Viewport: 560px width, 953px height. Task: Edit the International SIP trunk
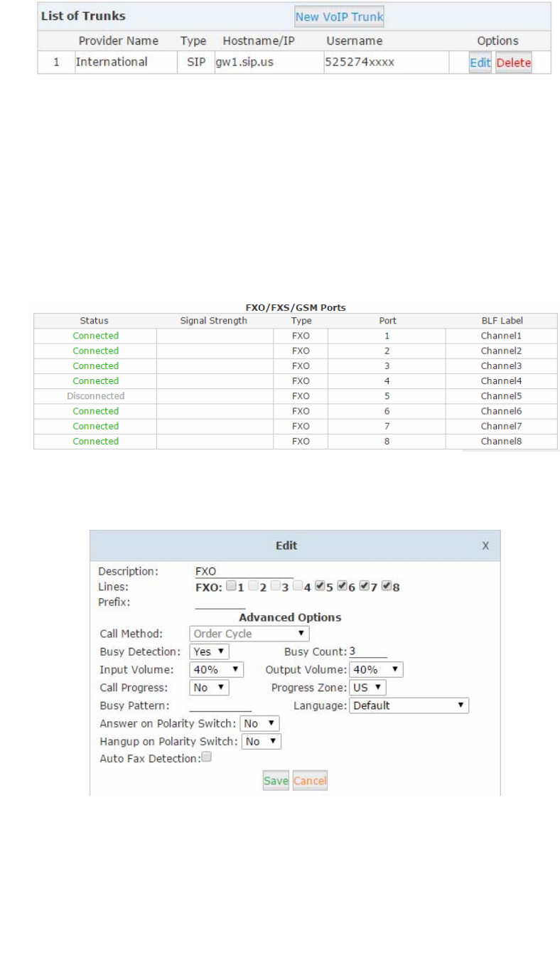480,63
